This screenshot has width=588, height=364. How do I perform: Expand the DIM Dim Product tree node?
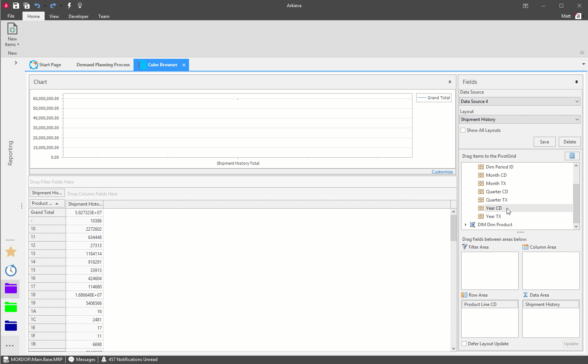(x=466, y=225)
